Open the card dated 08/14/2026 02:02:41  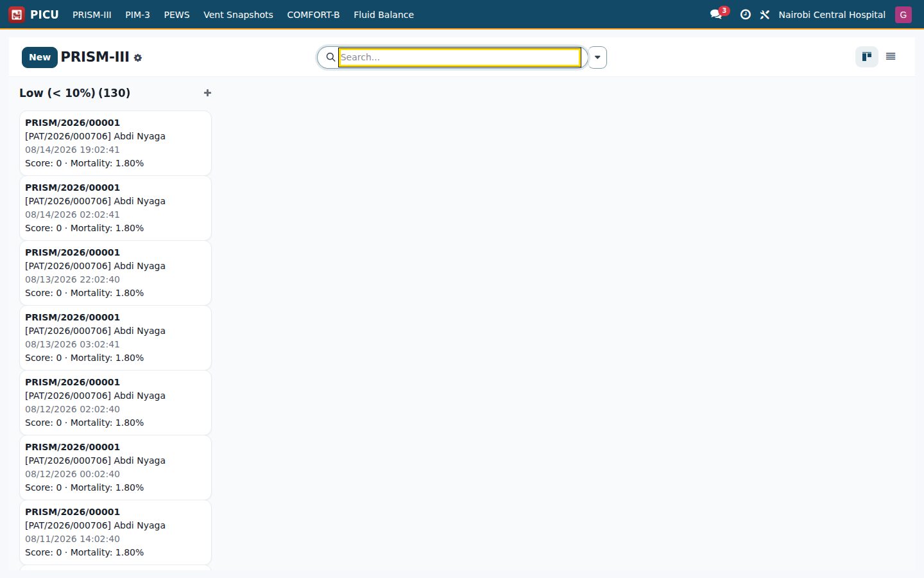tap(116, 208)
